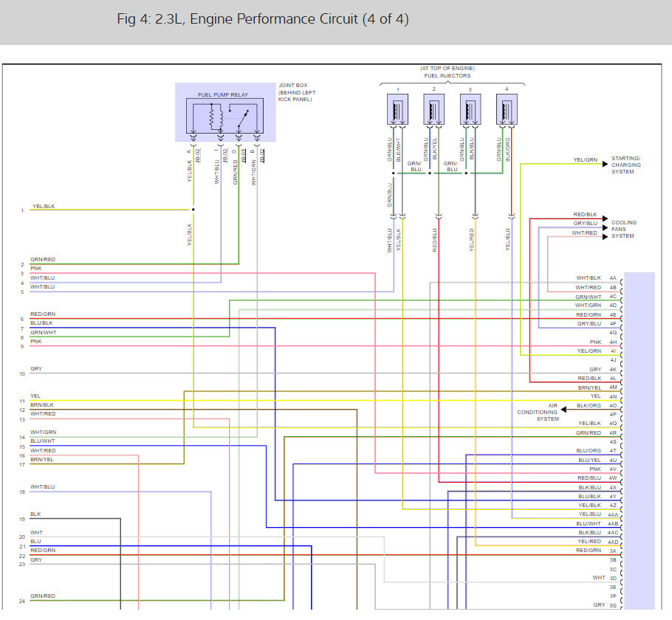Click the BLU/ORG label at pin 4T
Screen dimensions: 672x620
(x=589, y=451)
